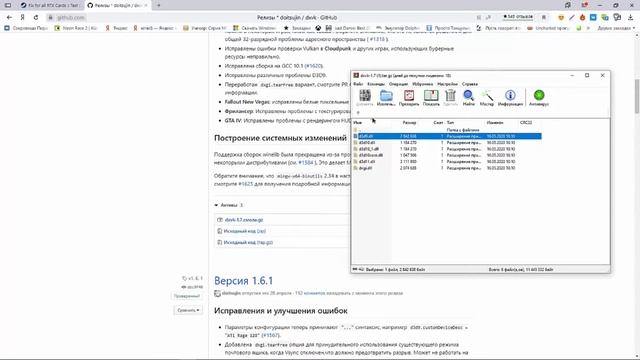Screen dimensions: 640x360
Task: Sort by Size (Размер) column header
Action: [x=409, y=122]
